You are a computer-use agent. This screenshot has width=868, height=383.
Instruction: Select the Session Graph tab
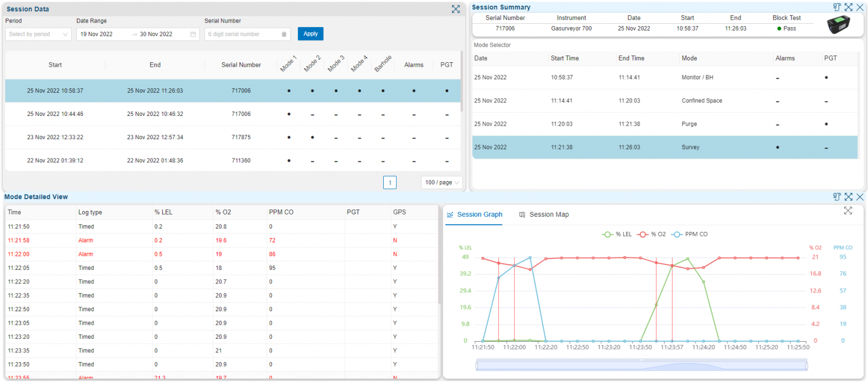[479, 214]
